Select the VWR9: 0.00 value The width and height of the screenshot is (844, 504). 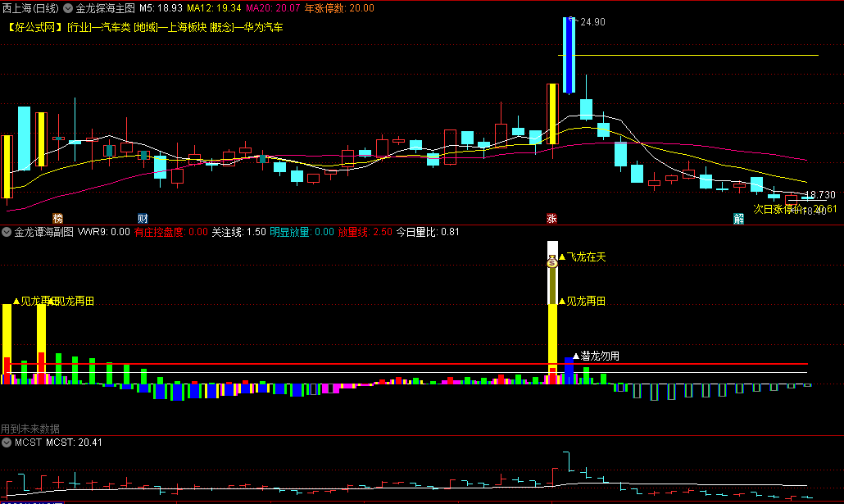tap(104, 232)
